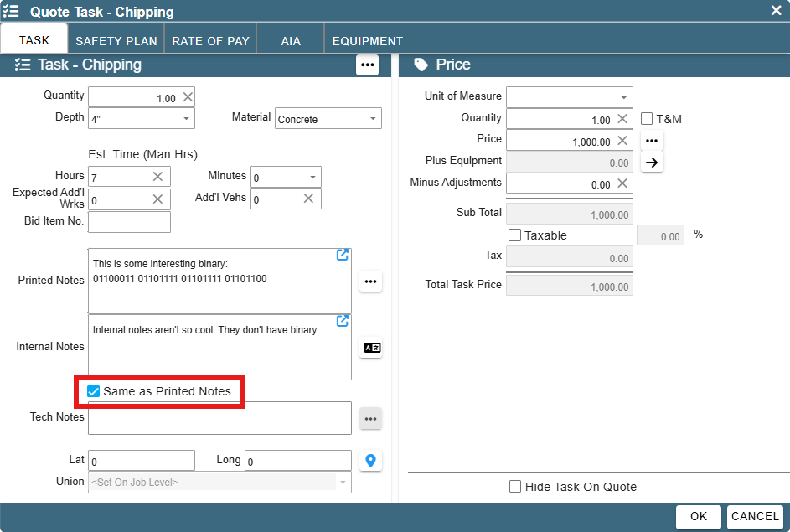
Task: Clear the Price value with X
Action: point(622,141)
